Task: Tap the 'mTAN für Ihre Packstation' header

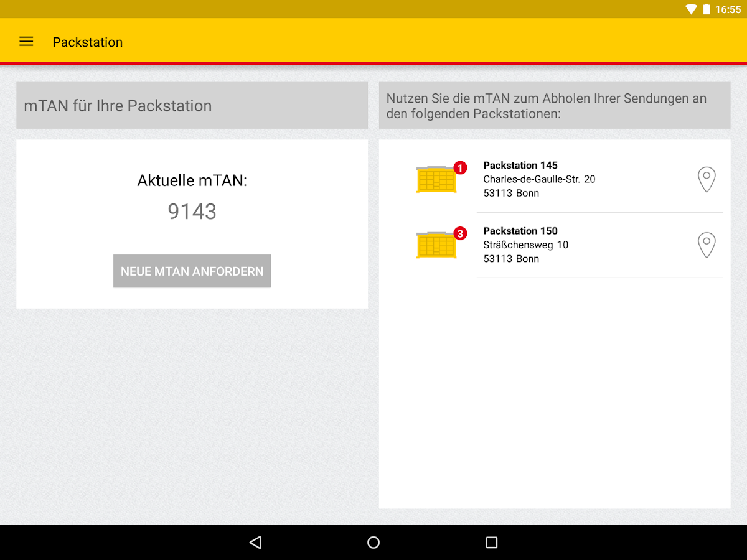Action: [192, 105]
